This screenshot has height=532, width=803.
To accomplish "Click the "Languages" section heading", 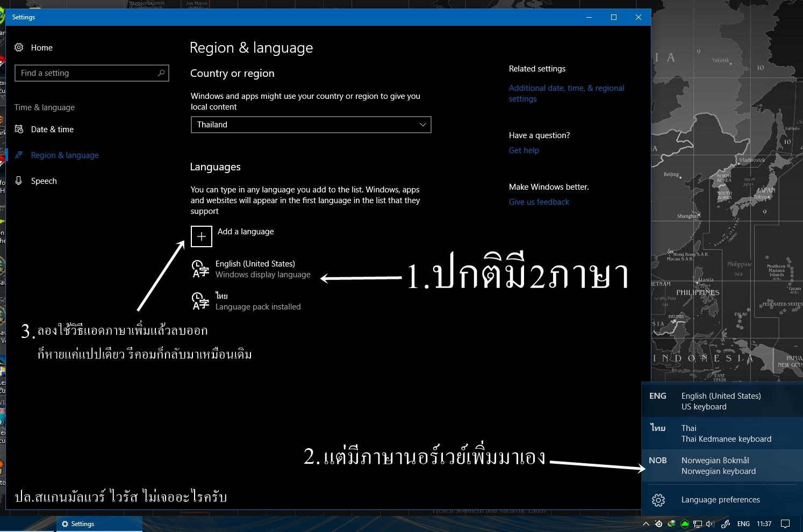I will [x=215, y=167].
